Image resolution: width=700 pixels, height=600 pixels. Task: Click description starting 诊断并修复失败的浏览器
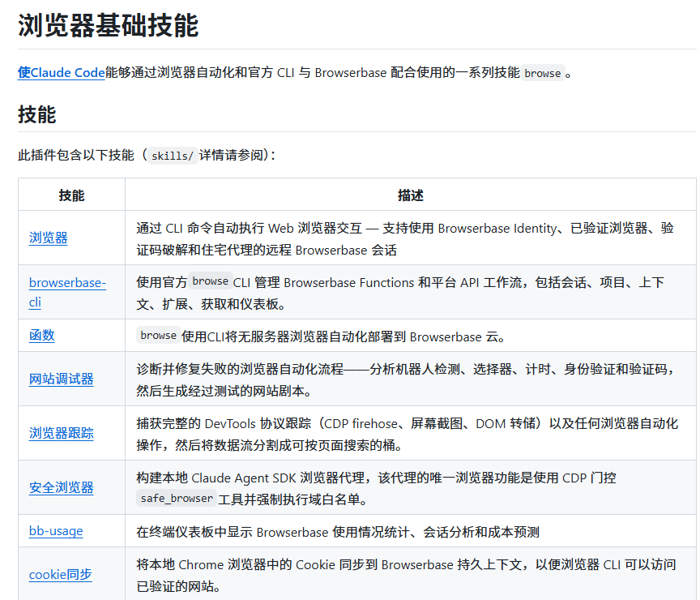405,379
